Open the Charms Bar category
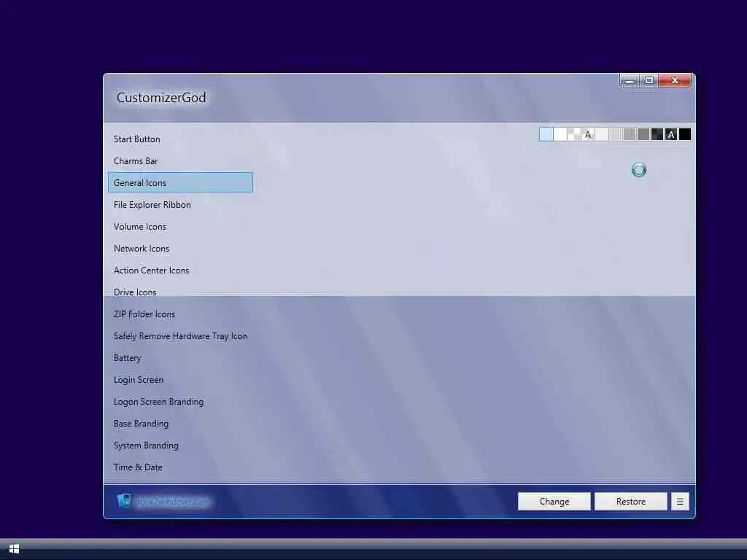The image size is (747, 560). (181, 161)
